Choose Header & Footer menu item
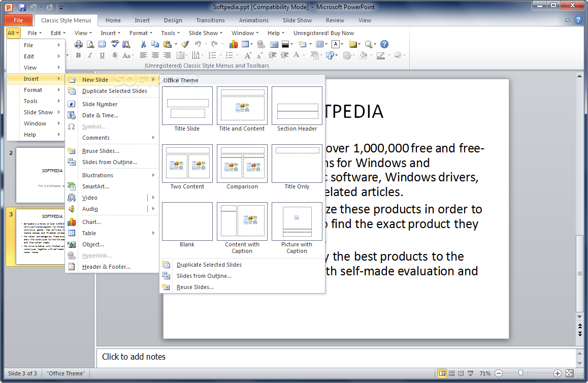The height and width of the screenshot is (383, 588). [x=112, y=267]
